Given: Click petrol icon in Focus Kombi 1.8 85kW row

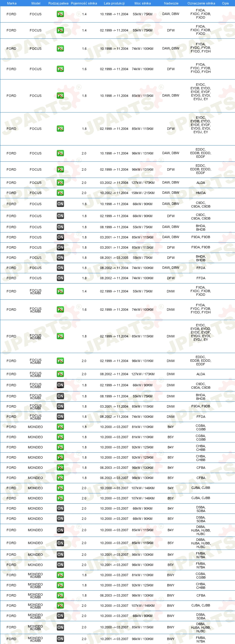Looking at the screenshot, I should click(x=60, y=336).
